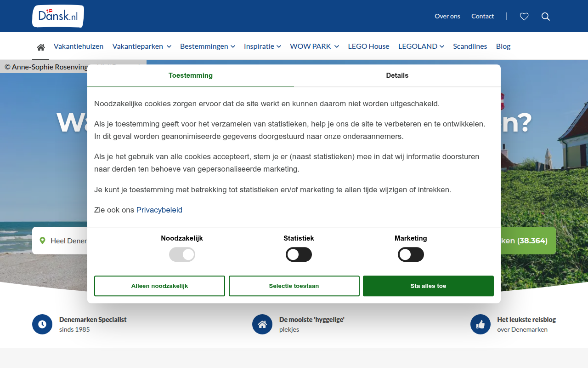Open favorites via the heart icon
Screen dimensions: 588x368
(524, 17)
